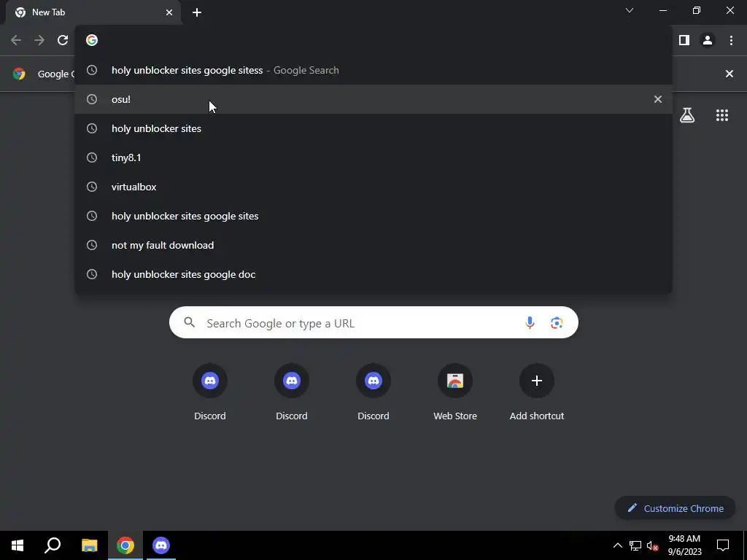Open the tab search dropdown arrow
The height and width of the screenshot is (560, 747).
[630, 10]
